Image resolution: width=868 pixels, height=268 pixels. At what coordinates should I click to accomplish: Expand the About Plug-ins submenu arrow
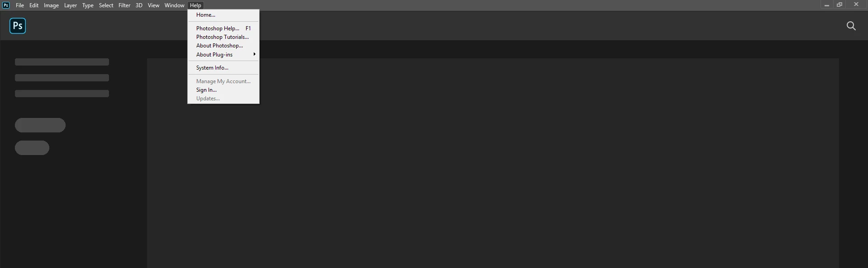coord(255,54)
